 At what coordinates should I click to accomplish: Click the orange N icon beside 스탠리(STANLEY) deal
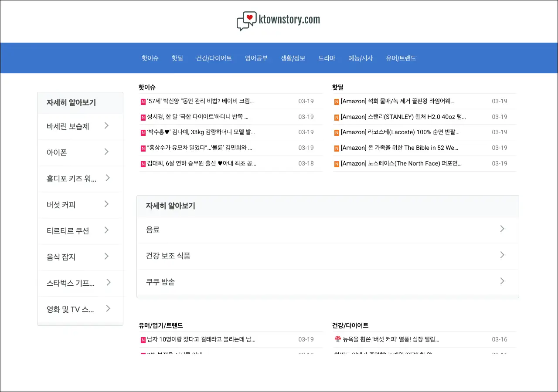[x=337, y=117]
